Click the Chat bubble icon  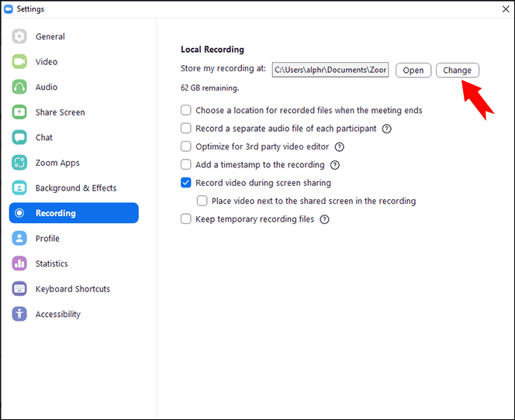[x=19, y=137]
